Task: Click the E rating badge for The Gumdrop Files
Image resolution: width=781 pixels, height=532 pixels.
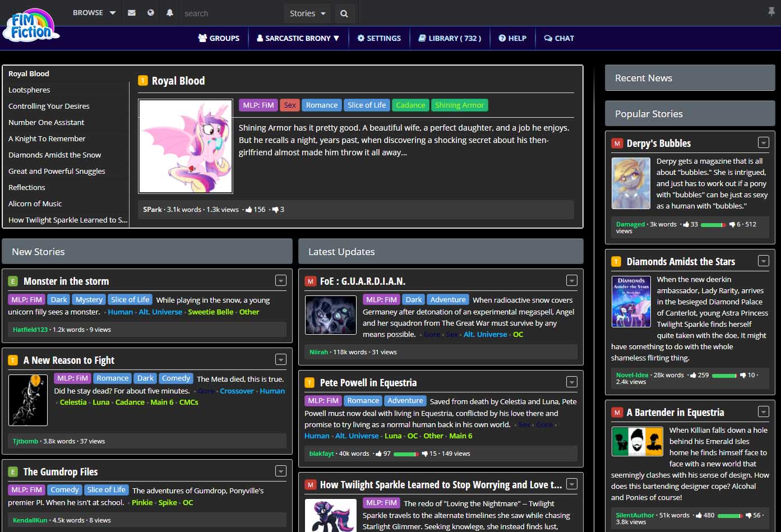Action: (x=13, y=472)
